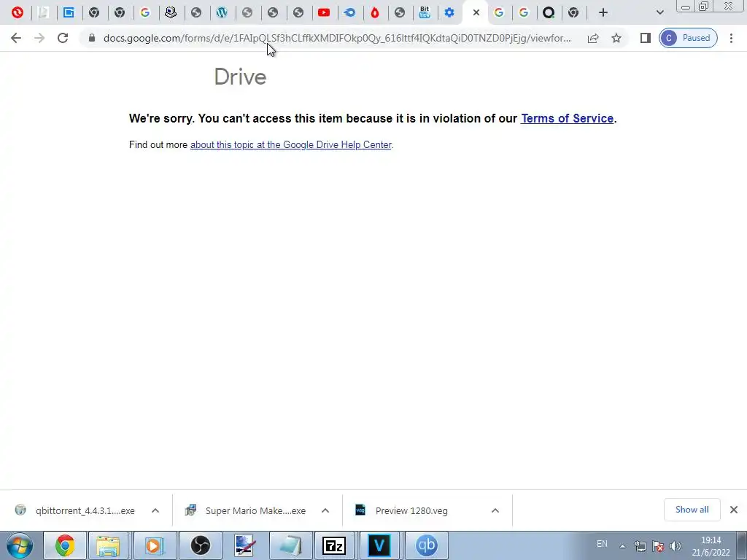The width and height of the screenshot is (747, 560).
Task: Switch to the BitView tab
Action: click(425, 13)
